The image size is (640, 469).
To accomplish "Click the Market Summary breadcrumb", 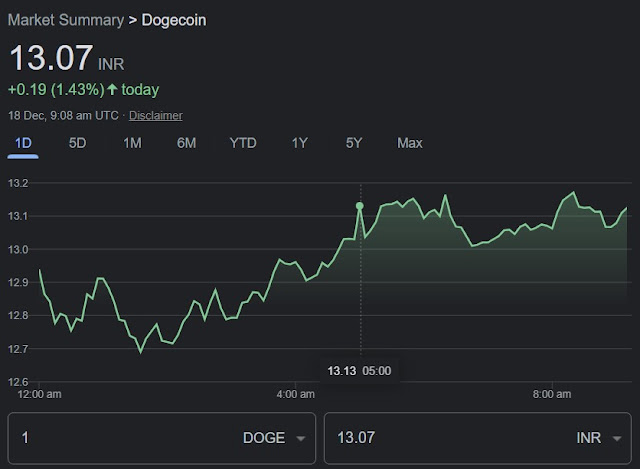I will coord(66,20).
